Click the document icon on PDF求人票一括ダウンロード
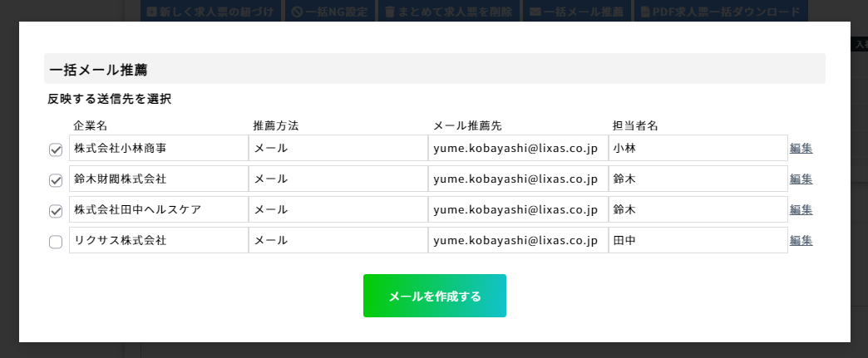Image resolution: width=868 pixels, height=358 pixels. (x=645, y=12)
